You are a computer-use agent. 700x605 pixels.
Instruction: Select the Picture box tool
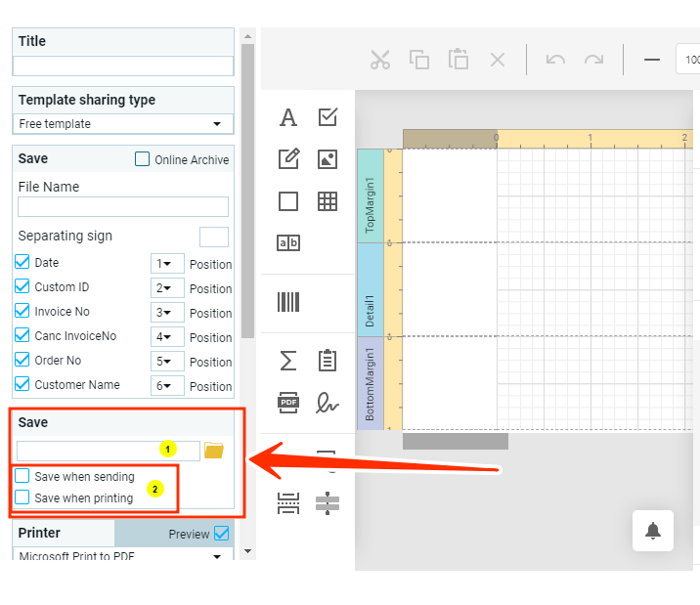coord(328,159)
